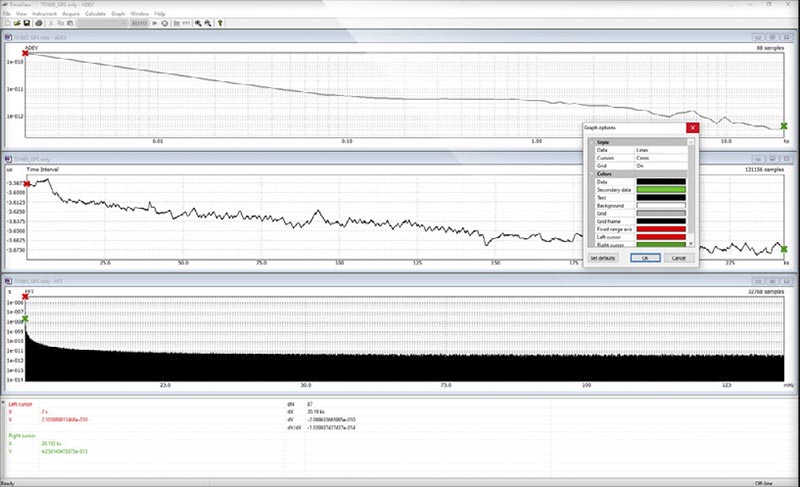Click the zoom in magnifier icon
This screenshot has height=487, width=800.
pos(198,23)
